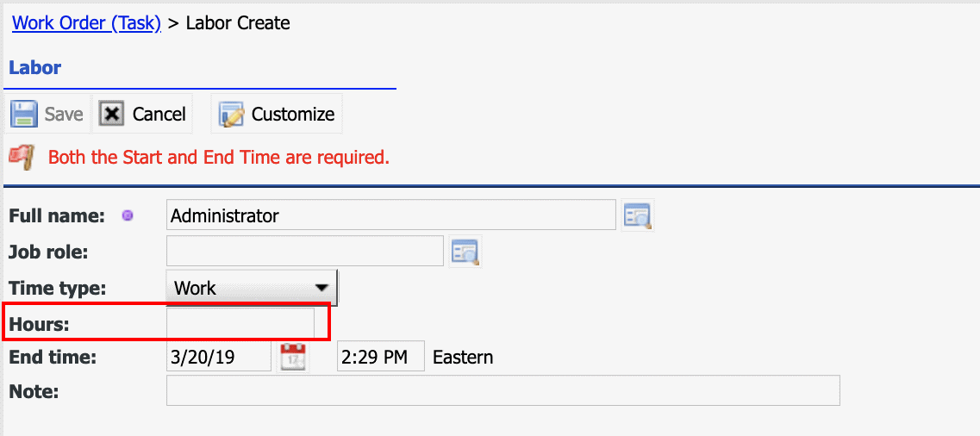Focus the Full name Administrator field

coord(391,215)
